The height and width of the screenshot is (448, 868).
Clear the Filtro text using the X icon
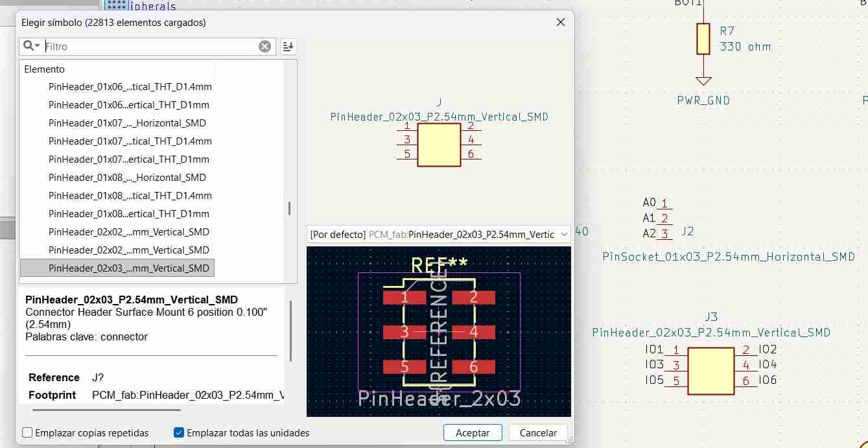pos(264,46)
